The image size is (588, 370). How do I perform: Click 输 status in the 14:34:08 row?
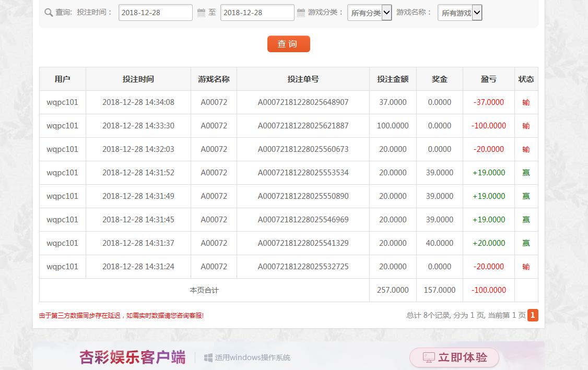tap(526, 102)
